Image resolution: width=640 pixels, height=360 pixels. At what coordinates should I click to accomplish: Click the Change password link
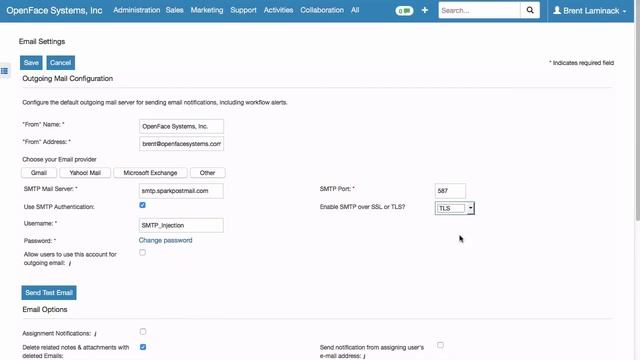pos(165,240)
